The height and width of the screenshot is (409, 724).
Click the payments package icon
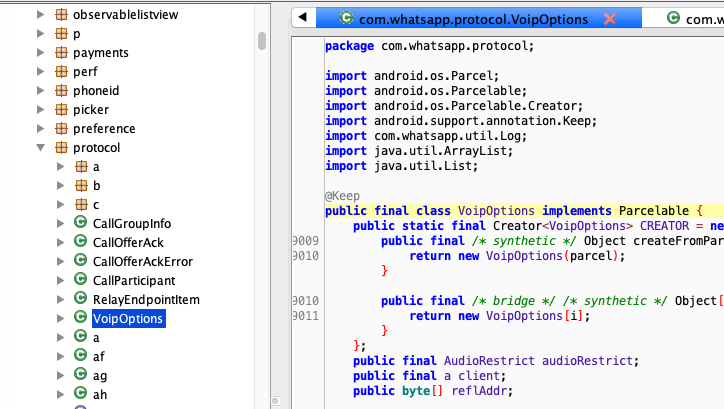[61, 53]
